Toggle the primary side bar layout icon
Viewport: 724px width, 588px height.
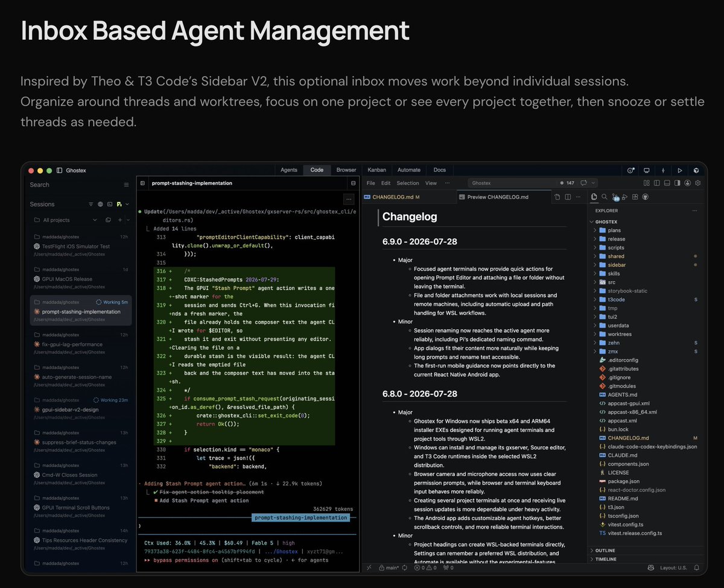coord(656,183)
